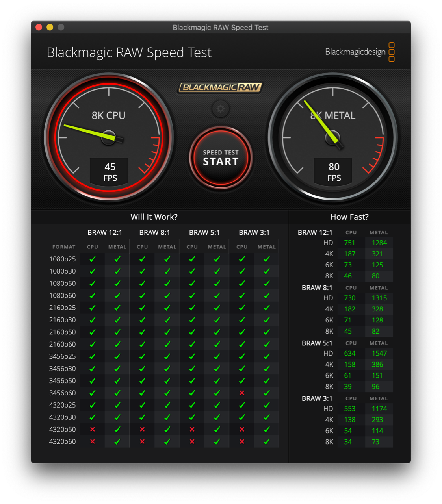Click the green check for 1080p60 BRAW 8:1 METAL
Image resolution: width=442 pixels, height=504 pixels.
(x=167, y=296)
